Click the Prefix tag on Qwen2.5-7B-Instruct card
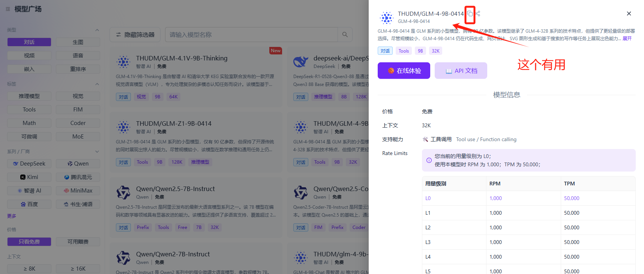The image size is (644, 274). point(143,227)
